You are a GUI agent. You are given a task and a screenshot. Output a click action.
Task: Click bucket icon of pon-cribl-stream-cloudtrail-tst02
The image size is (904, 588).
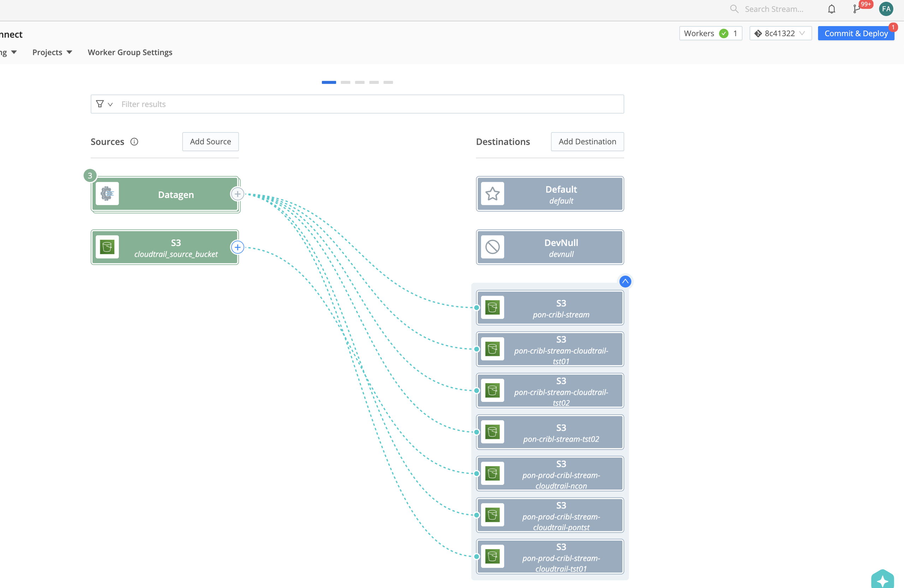pyautogui.click(x=493, y=390)
